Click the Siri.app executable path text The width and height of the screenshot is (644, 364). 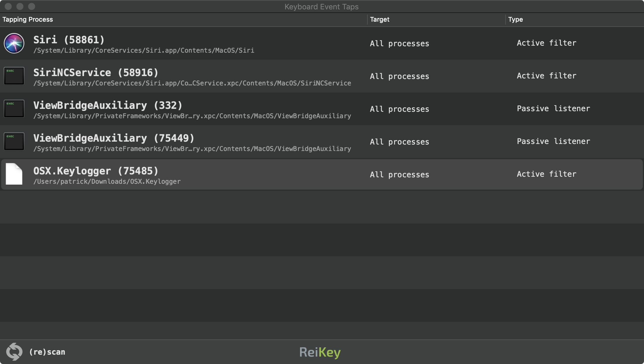click(x=144, y=51)
